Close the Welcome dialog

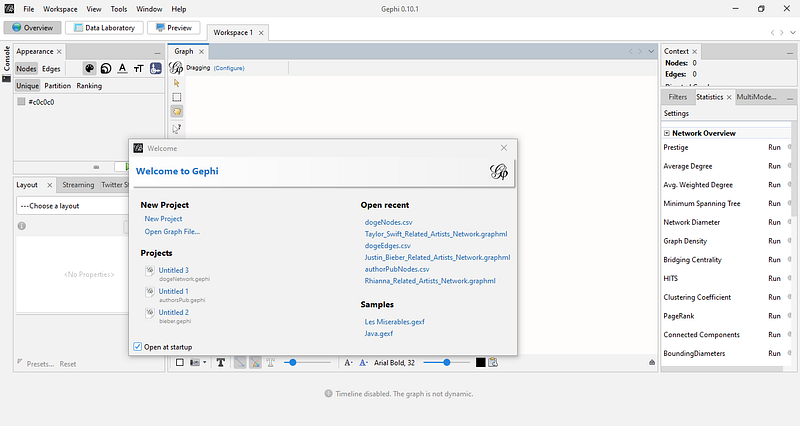pyautogui.click(x=504, y=148)
